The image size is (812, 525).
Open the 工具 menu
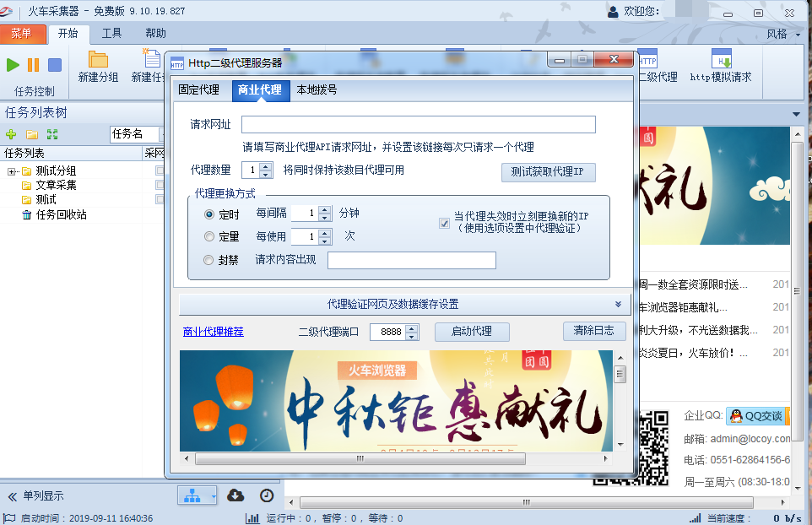tap(113, 34)
